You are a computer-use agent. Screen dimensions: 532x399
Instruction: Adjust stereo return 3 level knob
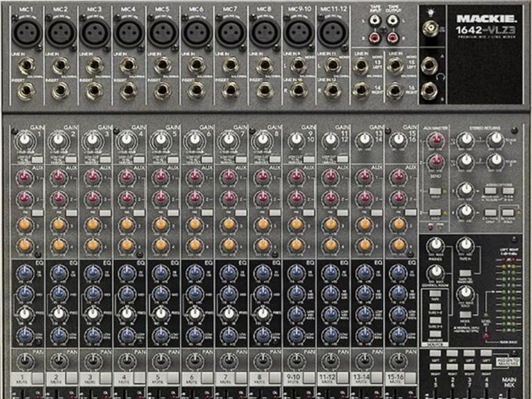(466, 190)
